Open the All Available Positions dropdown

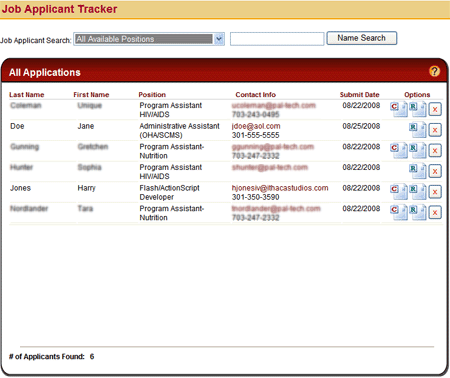click(x=149, y=39)
